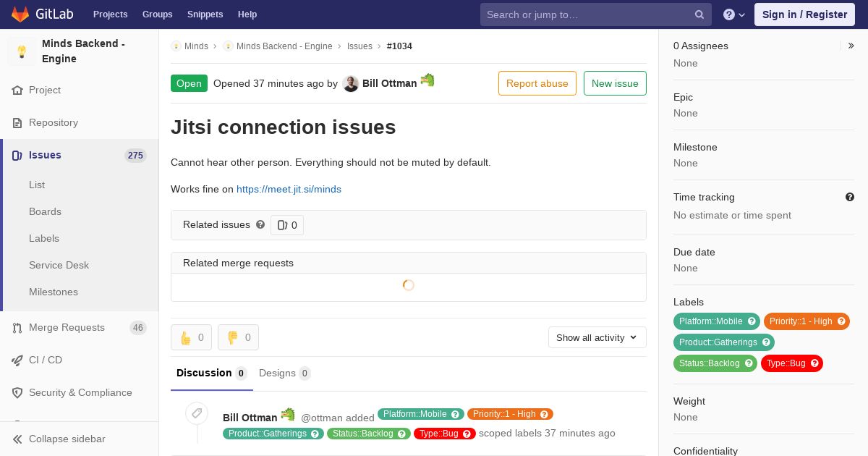Click the Issues icon in sidebar
The height and width of the screenshot is (456, 868).
pyautogui.click(x=17, y=156)
